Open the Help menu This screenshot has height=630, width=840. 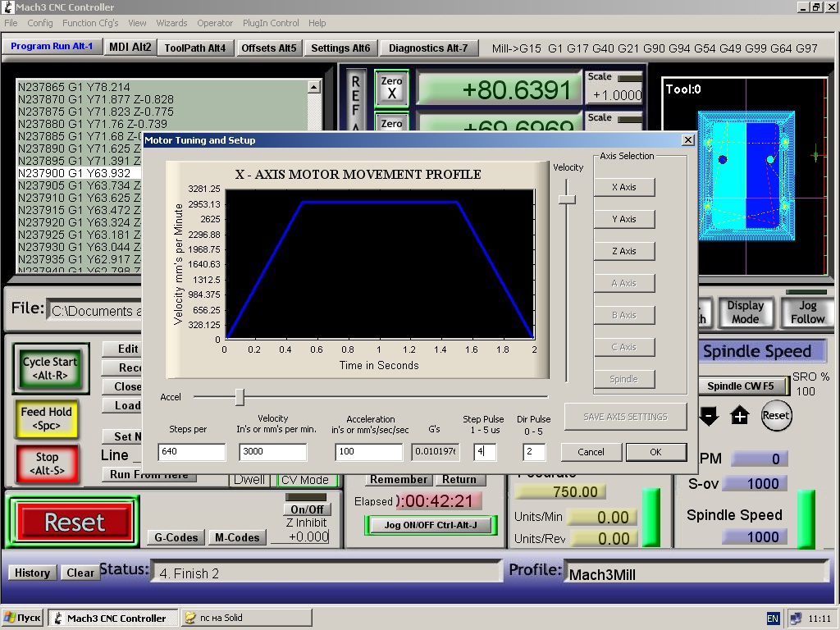click(317, 23)
